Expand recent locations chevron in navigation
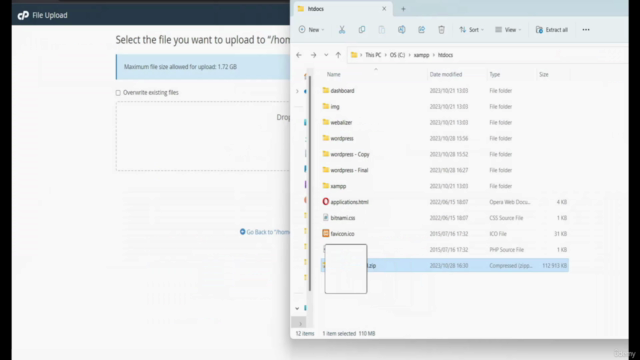Viewport: 640px width, 360px height. click(x=326, y=55)
